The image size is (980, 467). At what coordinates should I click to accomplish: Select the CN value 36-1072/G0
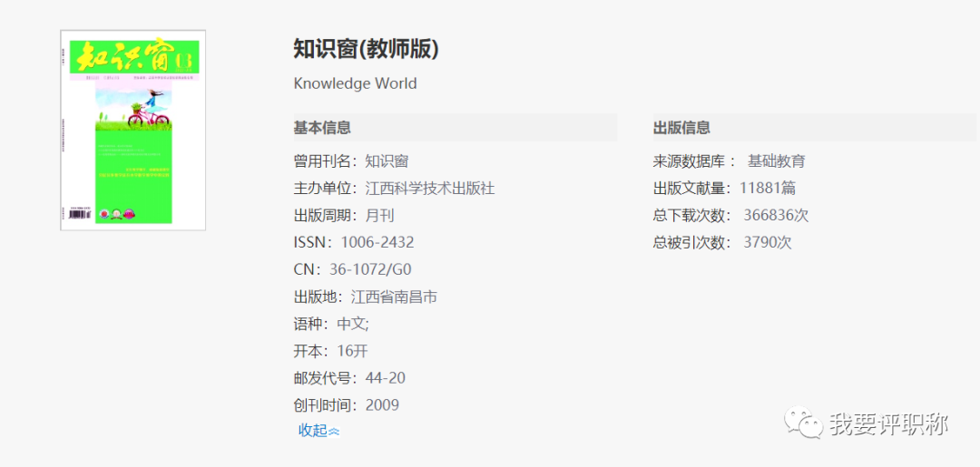[370, 269]
